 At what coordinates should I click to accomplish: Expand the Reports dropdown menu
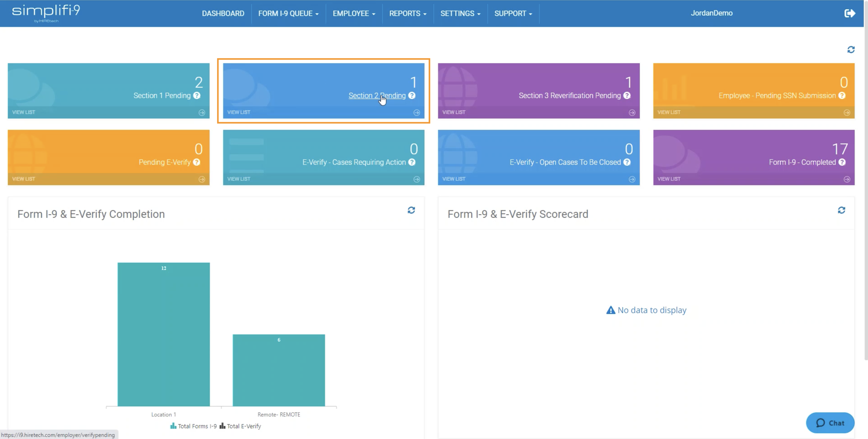(408, 14)
